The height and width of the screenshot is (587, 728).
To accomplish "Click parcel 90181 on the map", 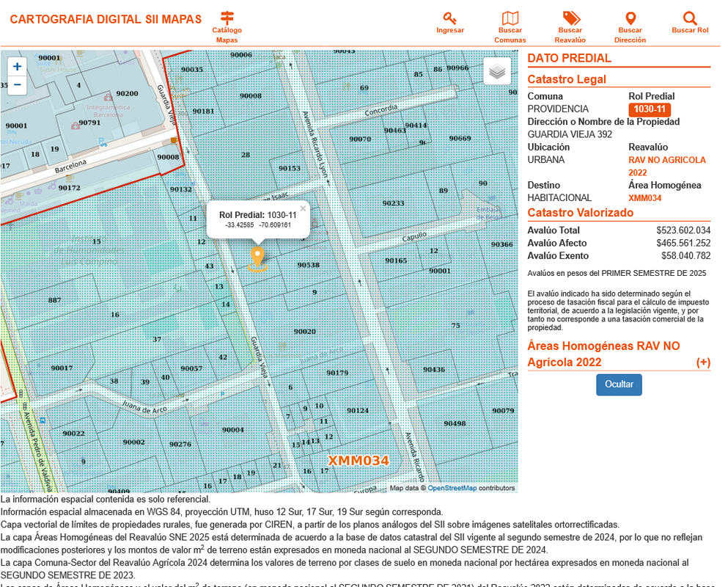I will (203, 111).
